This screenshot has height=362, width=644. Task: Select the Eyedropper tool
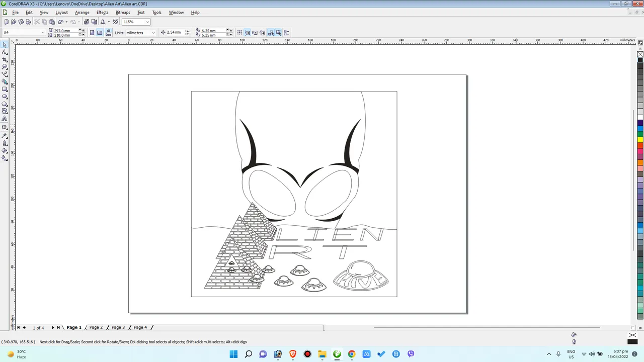point(5,135)
